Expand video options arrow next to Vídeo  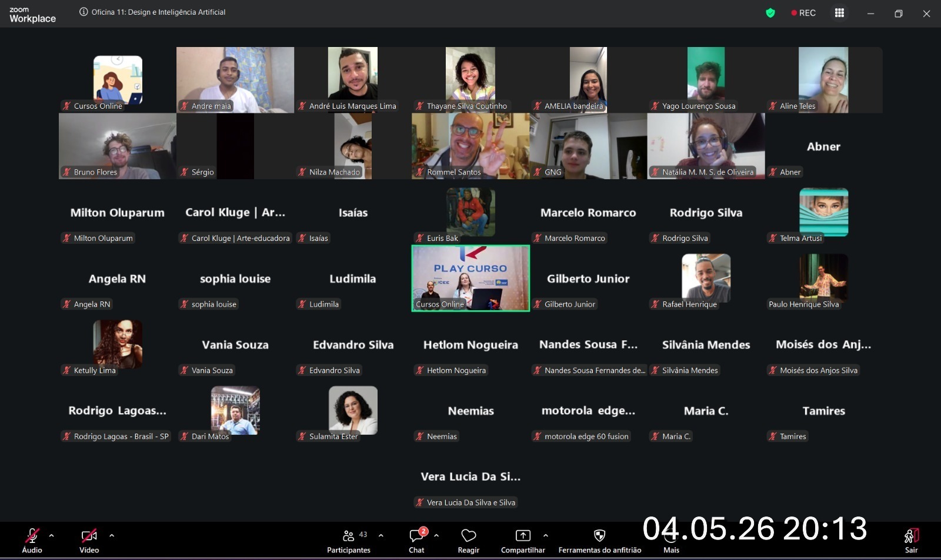pyautogui.click(x=112, y=536)
